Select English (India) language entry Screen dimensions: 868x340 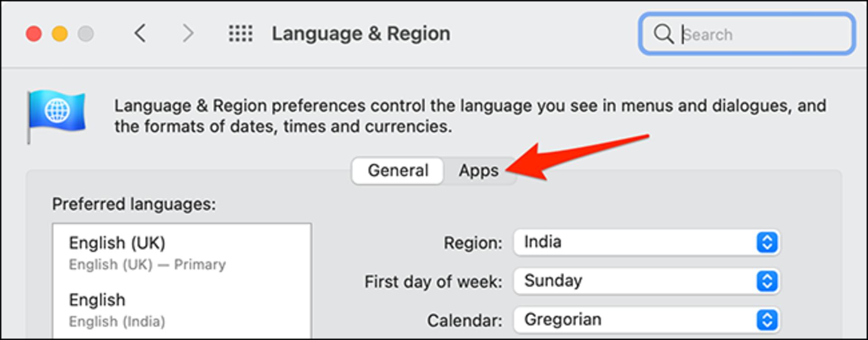[181, 310]
